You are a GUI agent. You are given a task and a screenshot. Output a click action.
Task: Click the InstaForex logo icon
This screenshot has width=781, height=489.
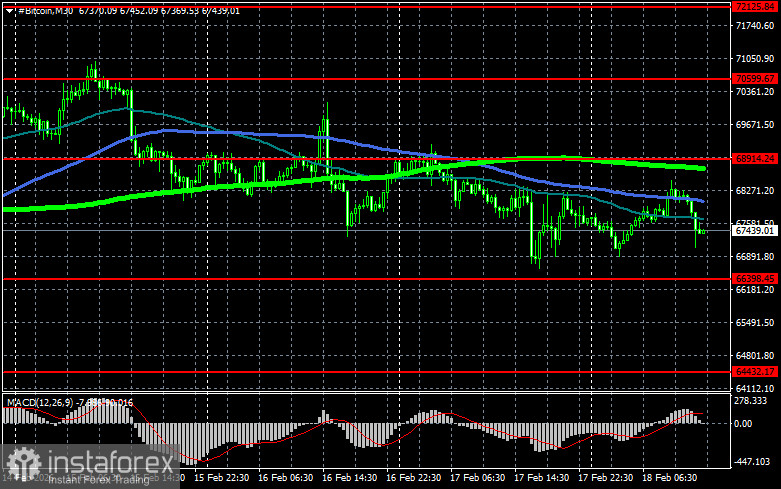click(x=20, y=463)
